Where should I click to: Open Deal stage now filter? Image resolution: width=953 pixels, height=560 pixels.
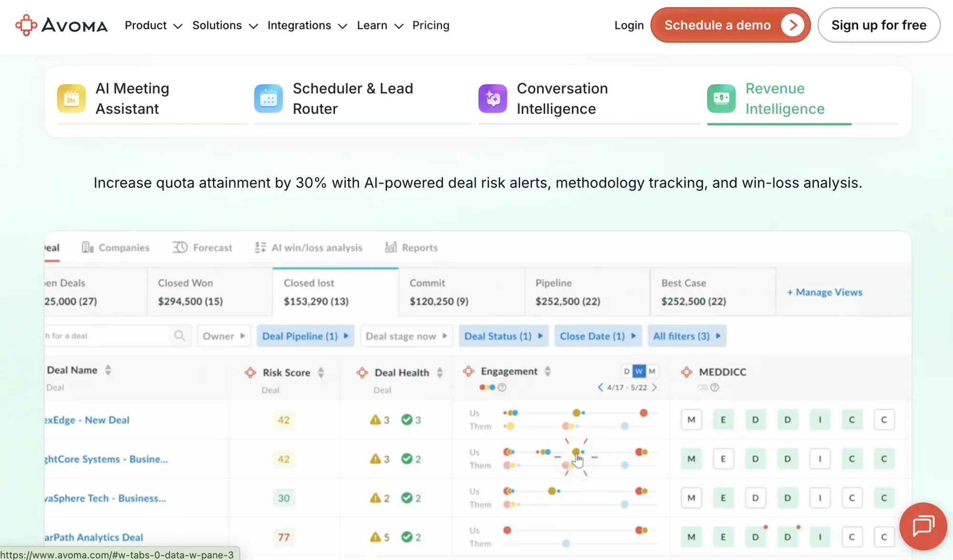tap(406, 336)
